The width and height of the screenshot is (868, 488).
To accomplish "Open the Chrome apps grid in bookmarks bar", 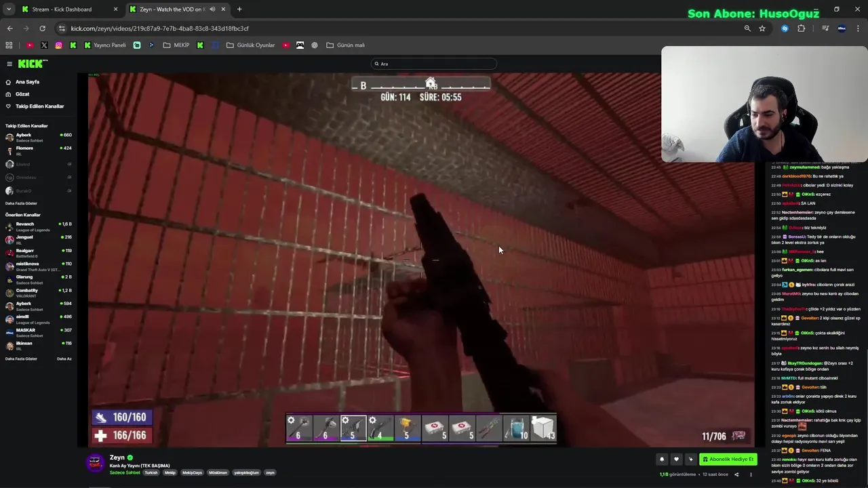I will [9, 45].
